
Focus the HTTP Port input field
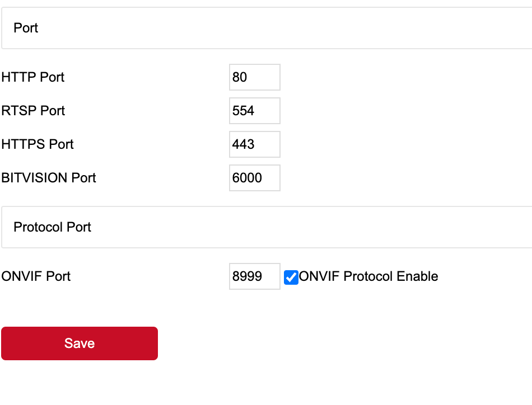[254, 77]
